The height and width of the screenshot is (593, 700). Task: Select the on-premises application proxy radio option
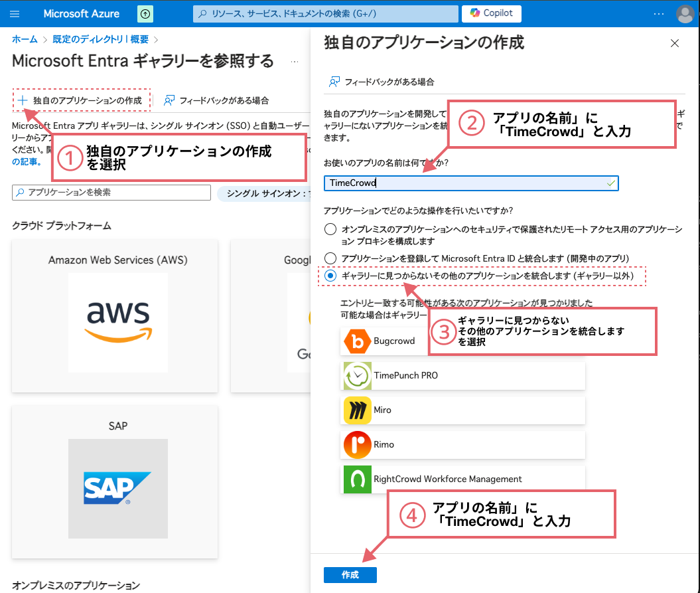[x=330, y=229]
